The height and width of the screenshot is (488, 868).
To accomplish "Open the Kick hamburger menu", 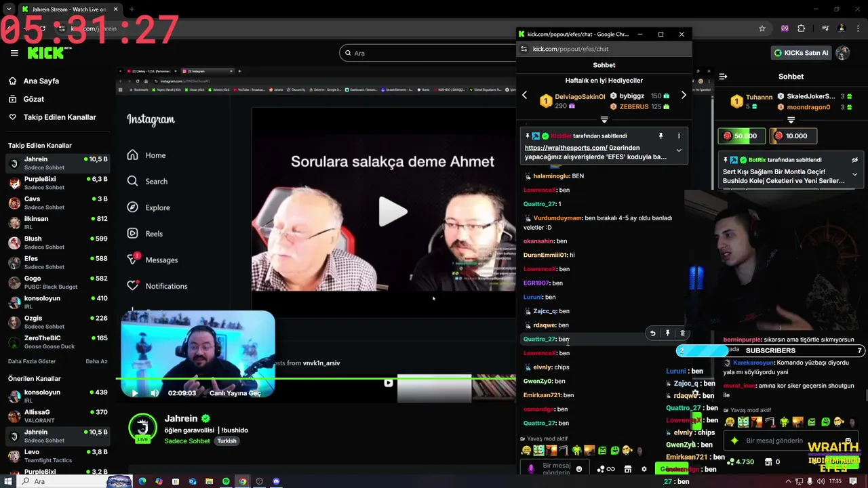I will tap(14, 53).
